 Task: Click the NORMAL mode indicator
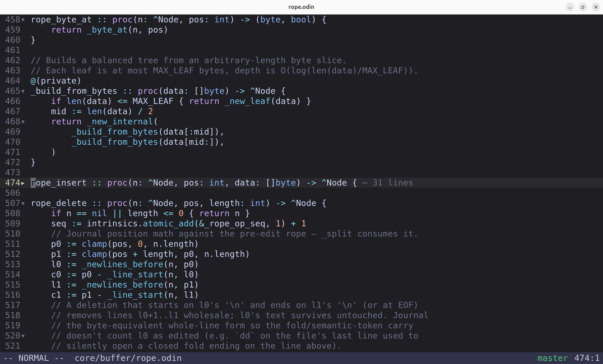[x=34, y=358]
